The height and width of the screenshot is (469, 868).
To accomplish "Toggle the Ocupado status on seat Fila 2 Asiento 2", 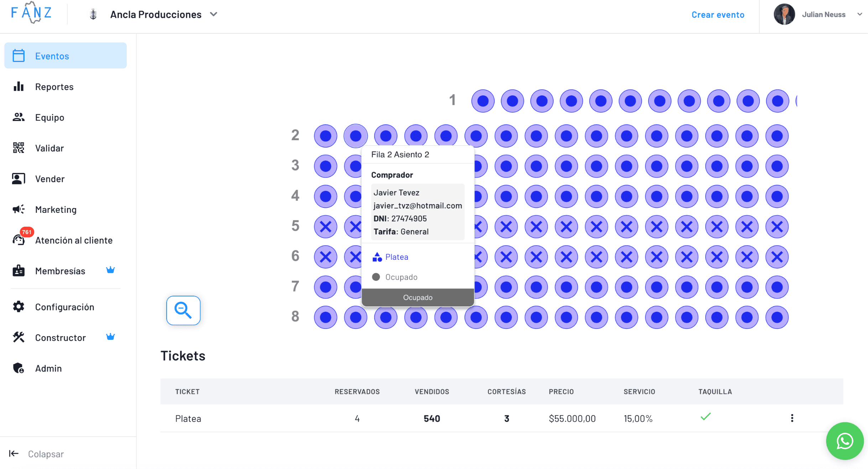I will click(418, 297).
